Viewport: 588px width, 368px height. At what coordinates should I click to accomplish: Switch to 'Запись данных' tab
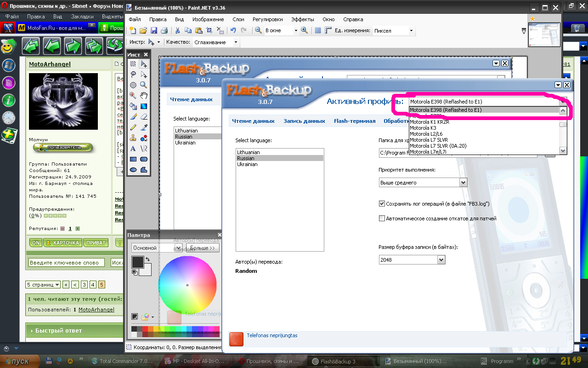304,121
